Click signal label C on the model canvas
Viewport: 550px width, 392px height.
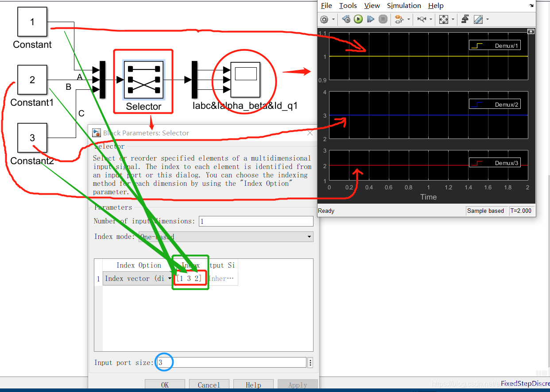tap(81, 114)
